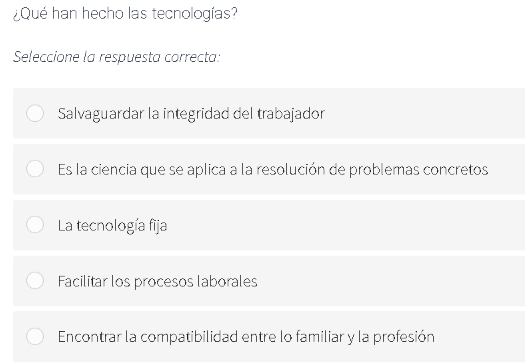
Task: Click the 'Salvaguardar la integridad del trabajador' label text
Action: (191, 114)
